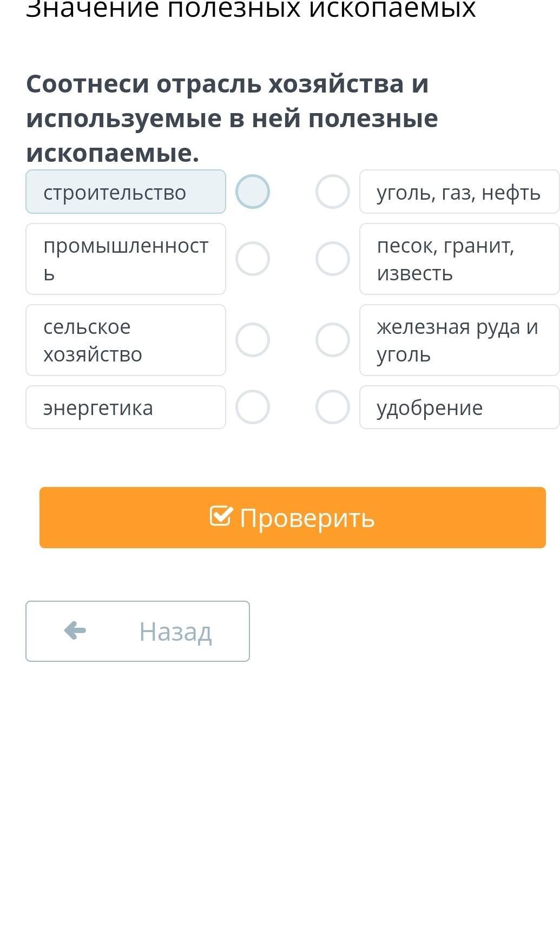This screenshot has width=560, height=927.
Task: Choose the энергетика item box
Action: [126, 407]
